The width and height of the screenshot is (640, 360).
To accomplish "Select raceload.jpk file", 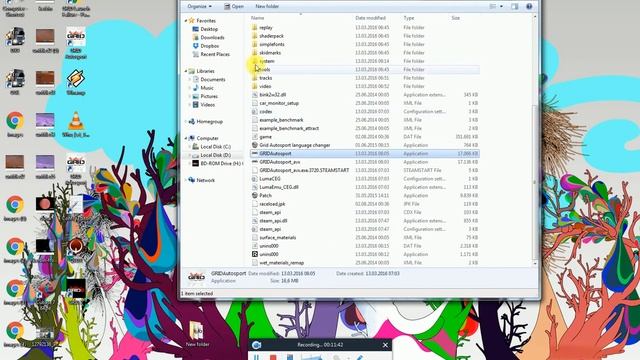I will click(x=364, y=204).
